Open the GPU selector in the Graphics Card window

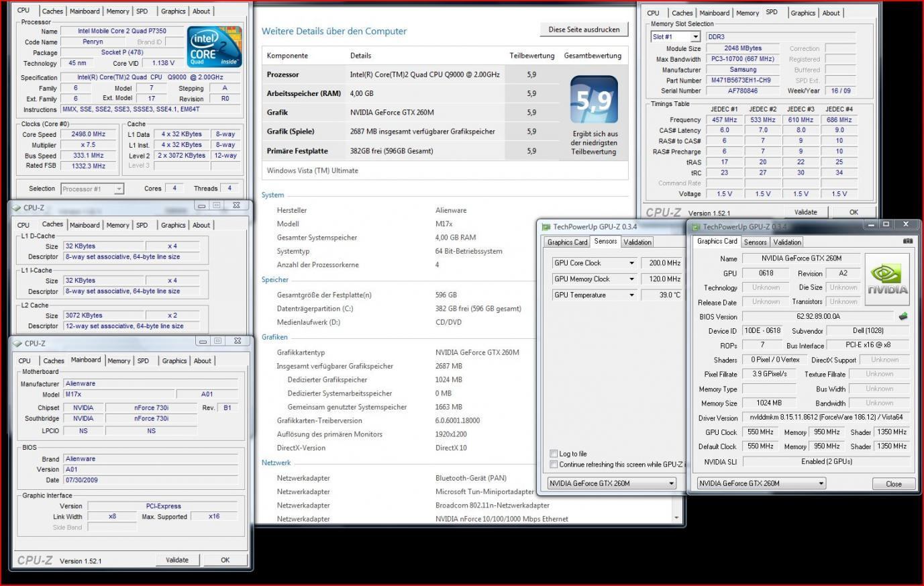(x=762, y=483)
